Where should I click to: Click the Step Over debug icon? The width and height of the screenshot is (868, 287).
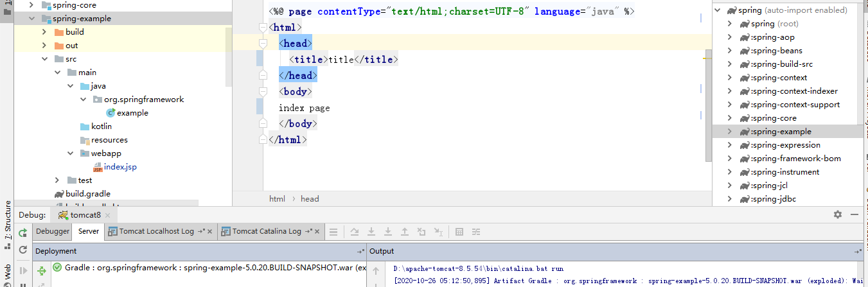(354, 231)
